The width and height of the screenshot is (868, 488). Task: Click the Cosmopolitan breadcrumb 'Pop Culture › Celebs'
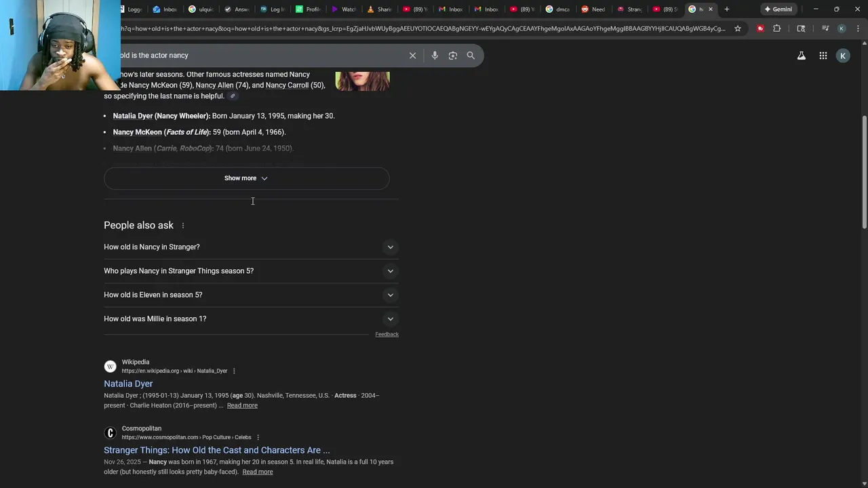click(226, 437)
